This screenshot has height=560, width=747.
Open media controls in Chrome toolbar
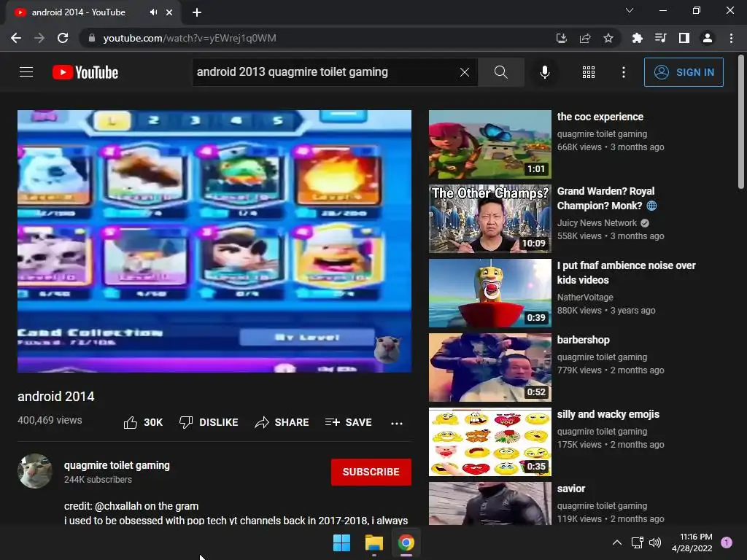pos(660,38)
